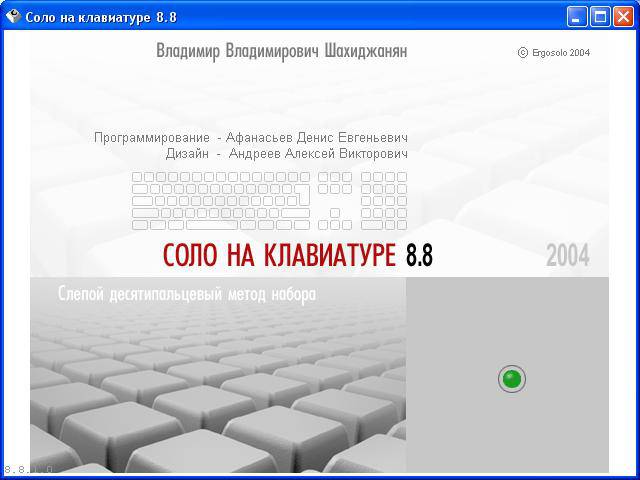
Task: Click the Ergosolo 2004 copyright text
Action: click(x=554, y=53)
